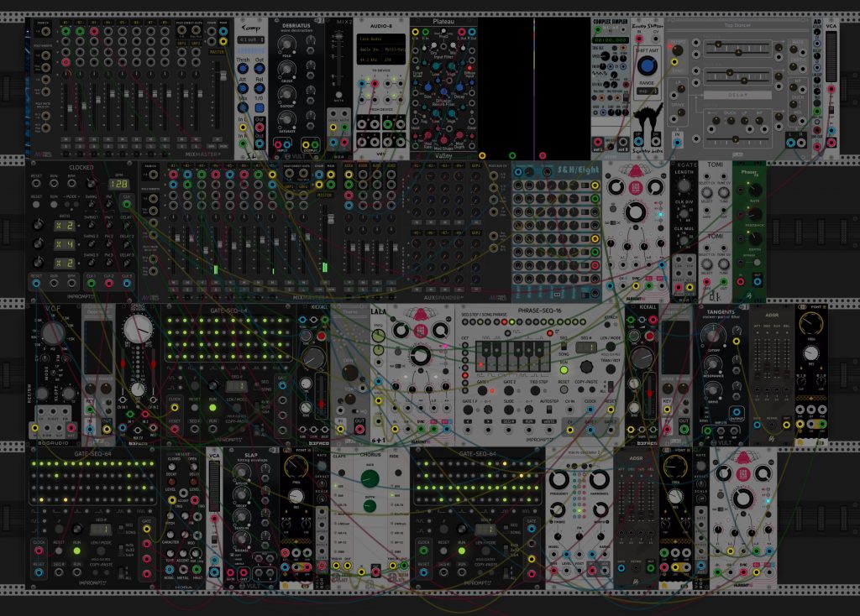Adjust the Rel knob on the Comp module
This screenshot has width=860, height=616.
260,88
